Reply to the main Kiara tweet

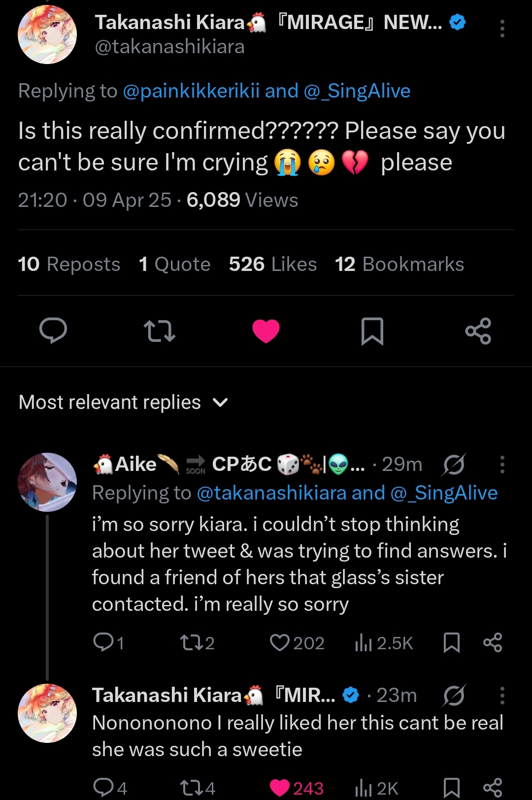tap(53, 331)
